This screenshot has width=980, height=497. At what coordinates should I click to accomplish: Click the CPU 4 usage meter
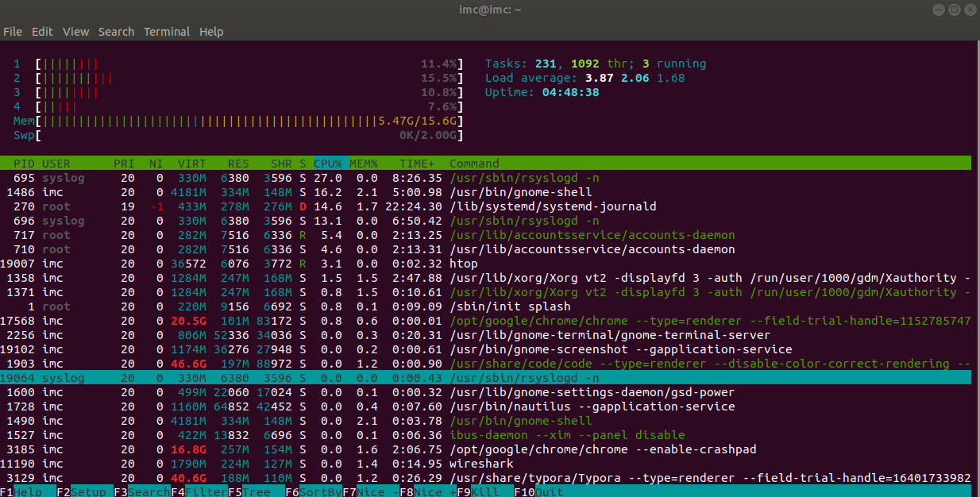238,106
